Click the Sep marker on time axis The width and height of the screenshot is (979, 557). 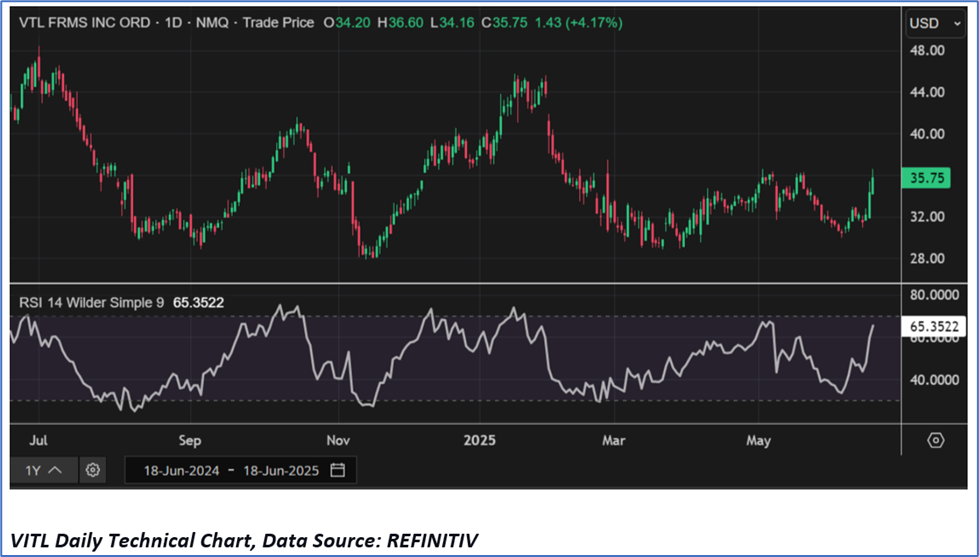[190, 440]
